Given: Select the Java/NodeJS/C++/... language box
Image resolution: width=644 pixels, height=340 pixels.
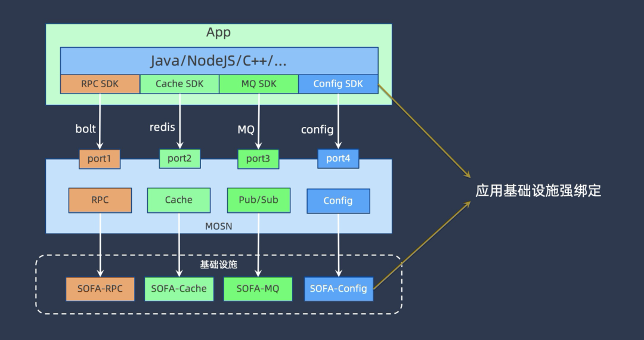Looking at the screenshot, I should tap(219, 61).
